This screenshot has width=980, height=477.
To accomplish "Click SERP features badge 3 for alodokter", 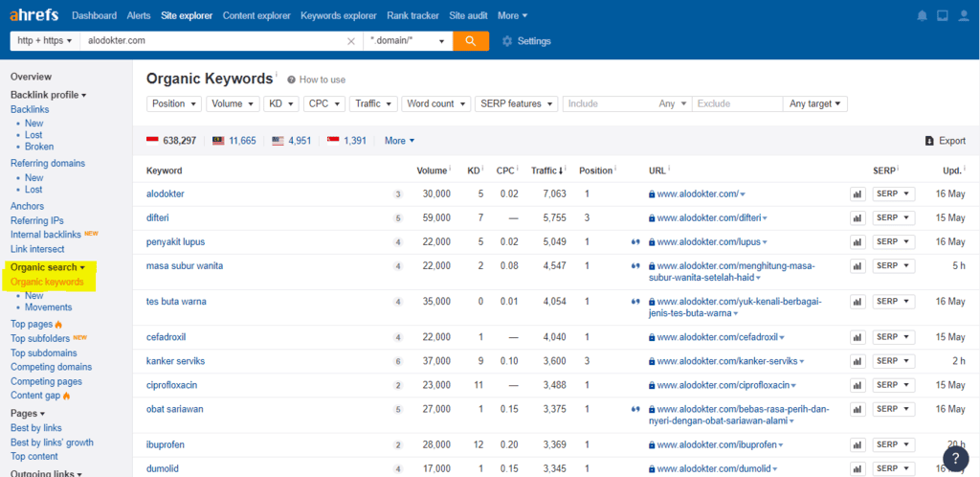I will 398,194.
